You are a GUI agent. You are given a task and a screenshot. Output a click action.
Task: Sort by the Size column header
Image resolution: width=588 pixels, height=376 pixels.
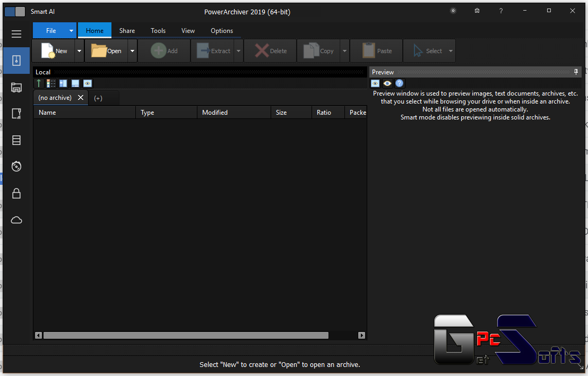291,112
